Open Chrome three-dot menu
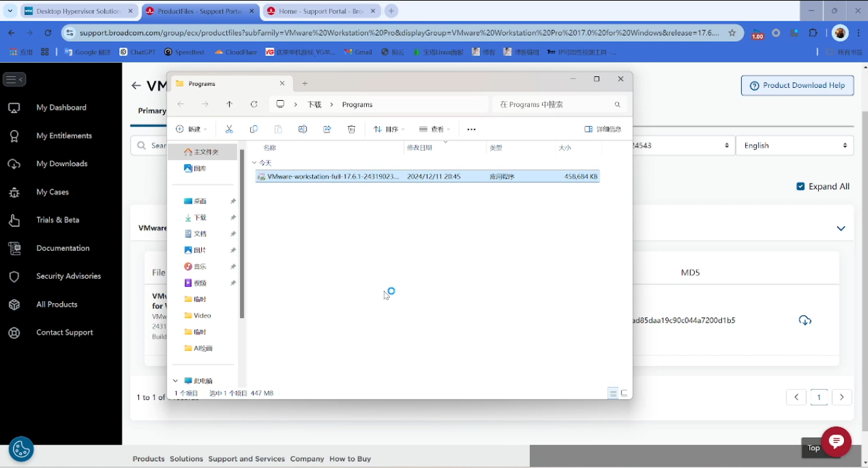This screenshot has width=868, height=468. pos(858,33)
